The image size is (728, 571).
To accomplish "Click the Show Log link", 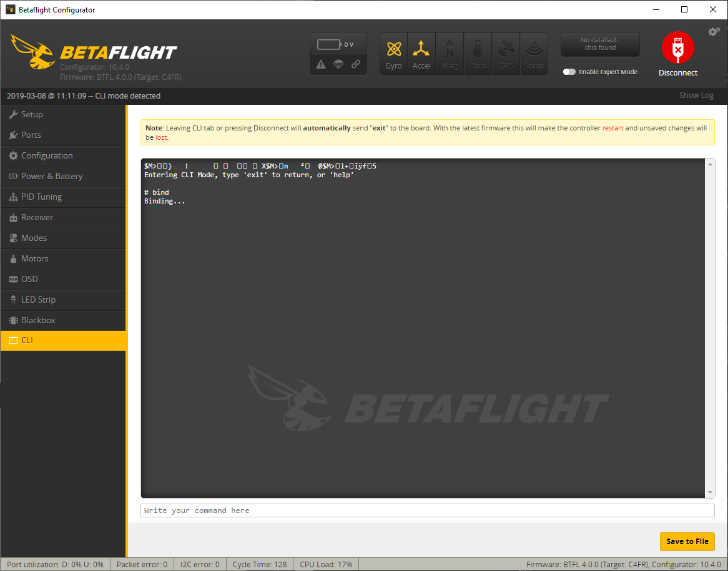I will (696, 95).
